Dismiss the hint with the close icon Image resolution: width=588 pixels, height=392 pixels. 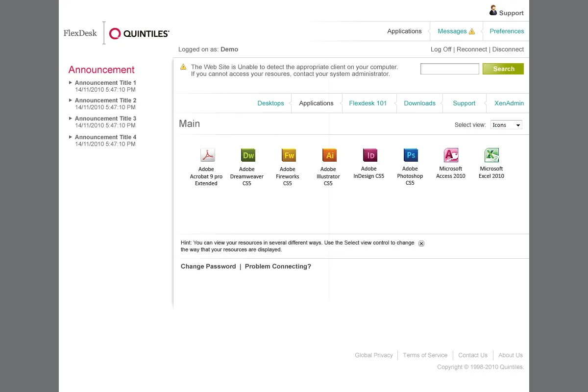421,244
